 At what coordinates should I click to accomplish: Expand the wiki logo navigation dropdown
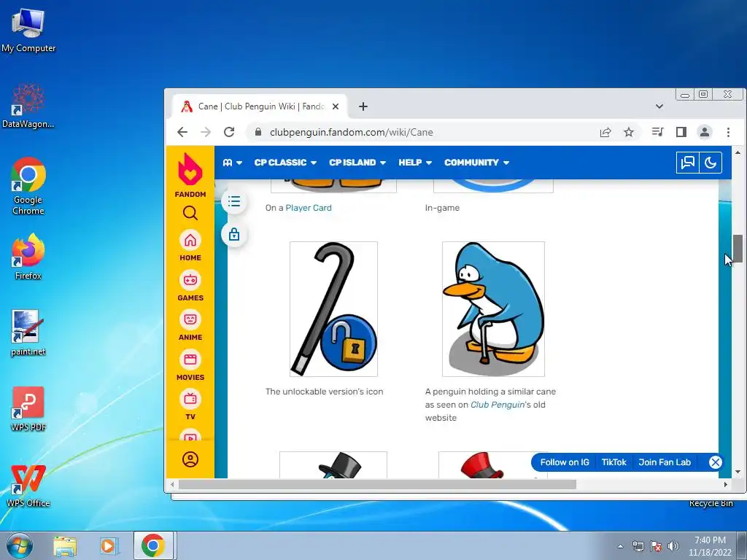233,163
